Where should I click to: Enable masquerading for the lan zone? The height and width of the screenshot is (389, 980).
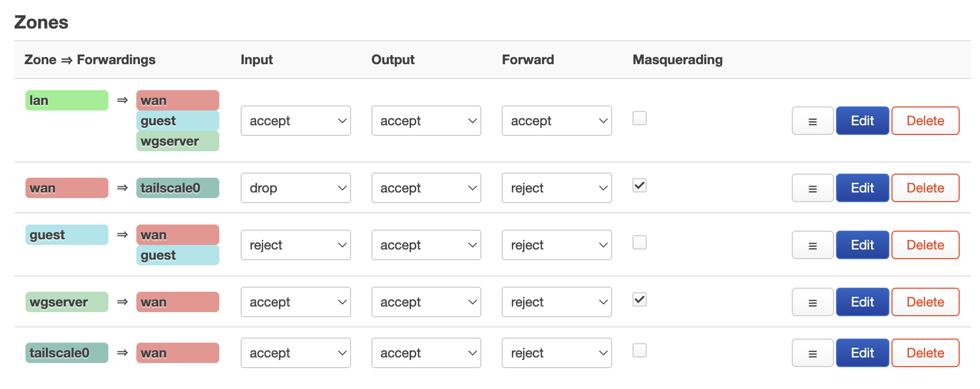tap(639, 119)
